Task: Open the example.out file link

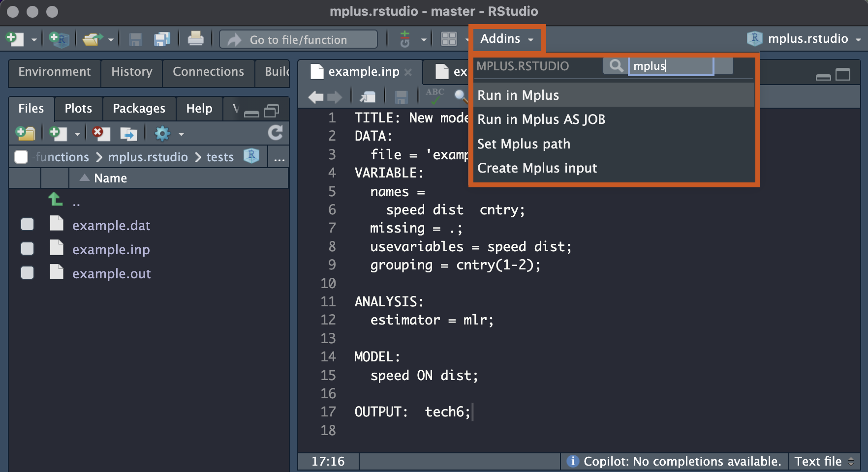Action: click(111, 274)
